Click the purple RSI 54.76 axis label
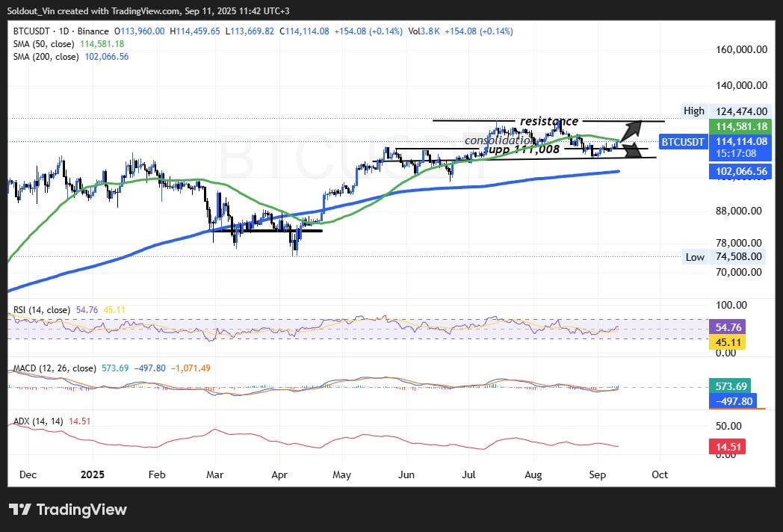The width and height of the screenshot is (783, 532). point(728,327)
